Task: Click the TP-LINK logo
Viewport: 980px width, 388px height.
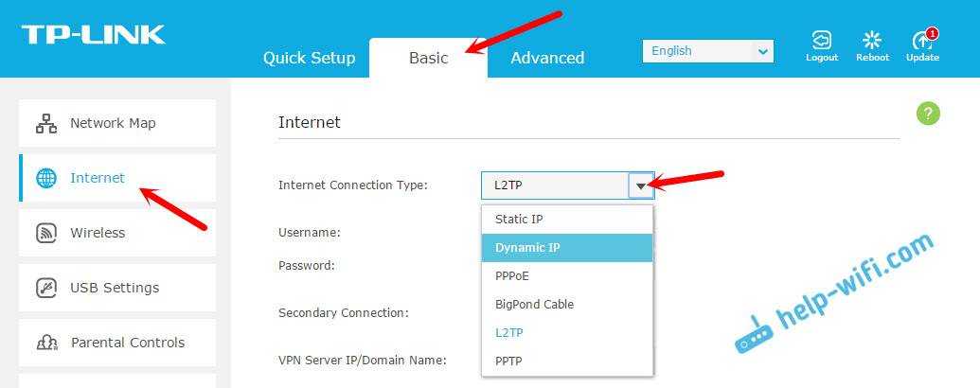Action: click(93, 35)
